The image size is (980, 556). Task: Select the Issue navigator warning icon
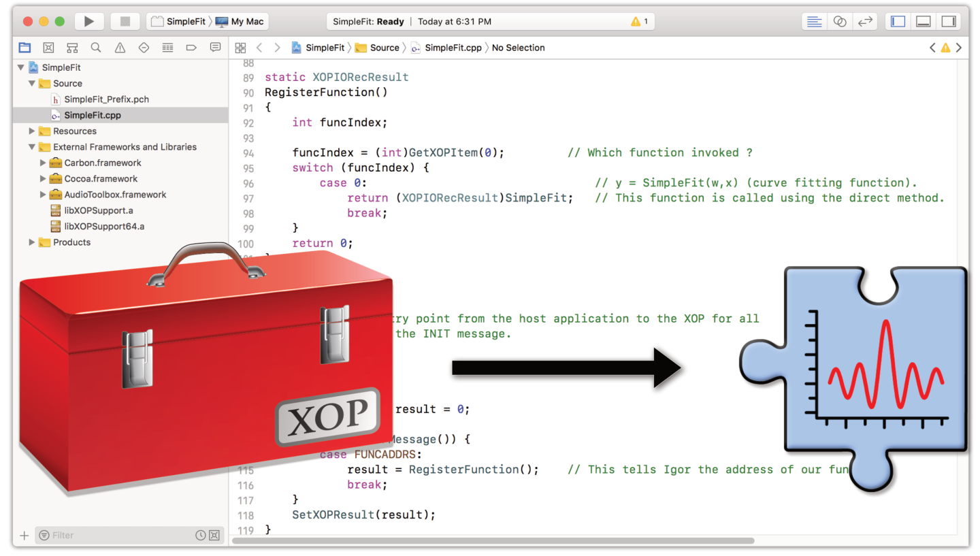pos(119,48)
